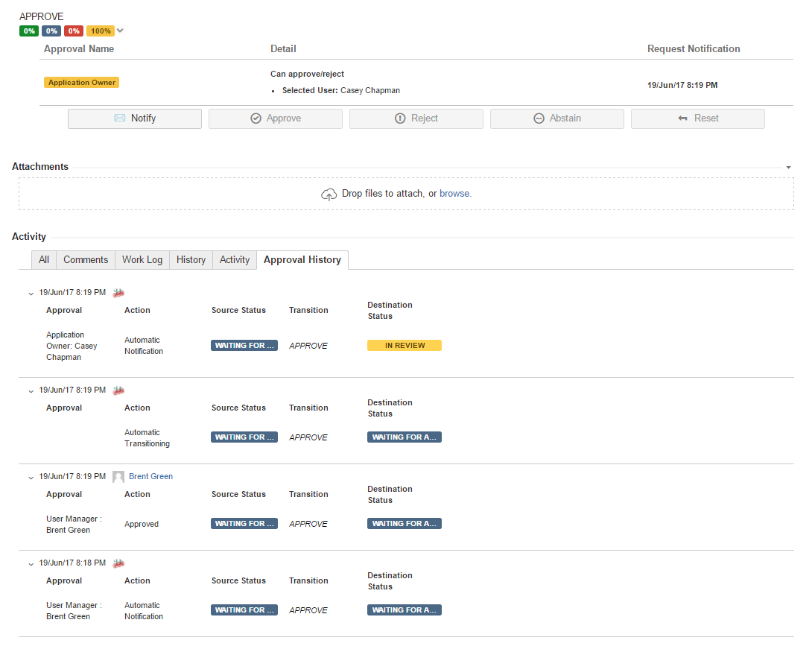812x652 pixels.
Task: Click the upload cloud icon in Attachments
Action: (329, 194)
